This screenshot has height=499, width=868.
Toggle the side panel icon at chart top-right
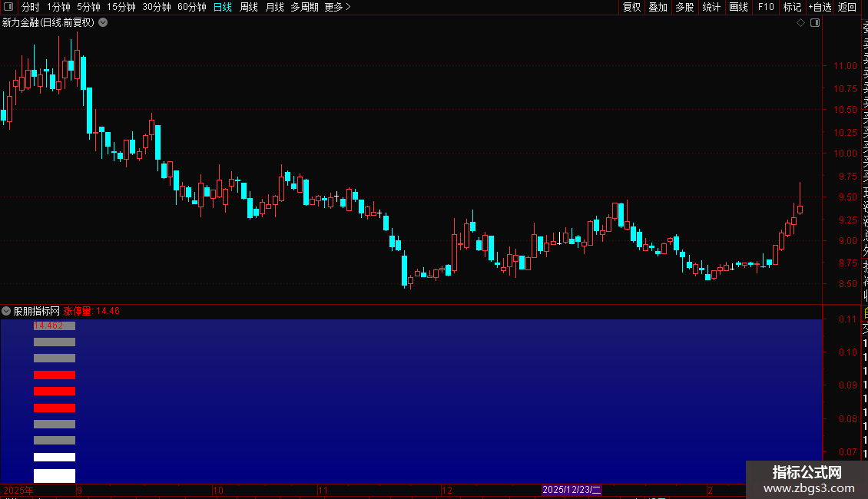pyautogui.click(x=815, y=23)
